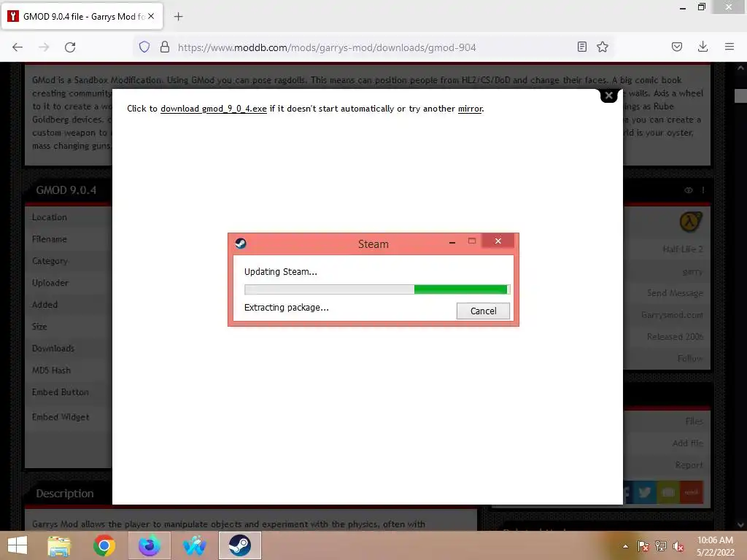The image size is (747, 560).
Task: Click the muted volume tray icon
Action: 678,546
